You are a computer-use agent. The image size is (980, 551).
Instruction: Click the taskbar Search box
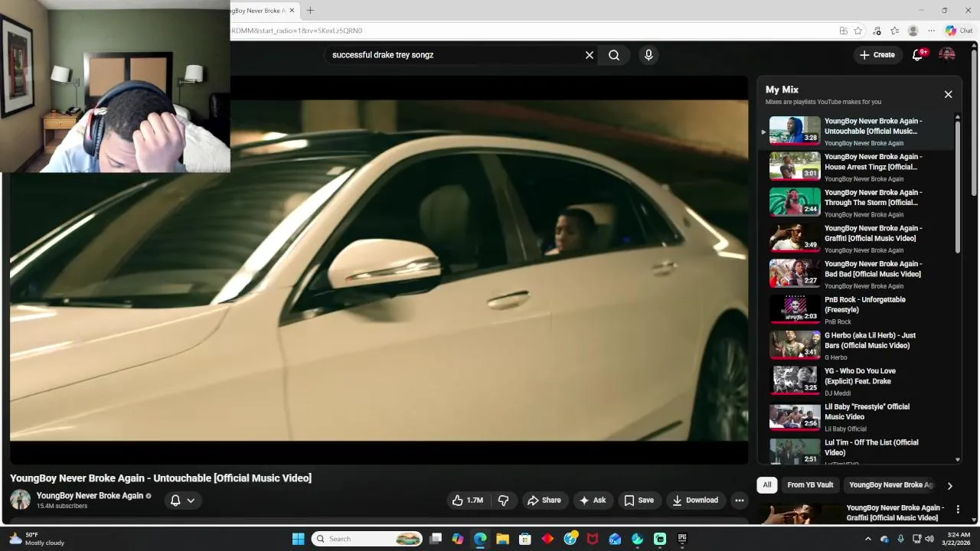point(367,539)
